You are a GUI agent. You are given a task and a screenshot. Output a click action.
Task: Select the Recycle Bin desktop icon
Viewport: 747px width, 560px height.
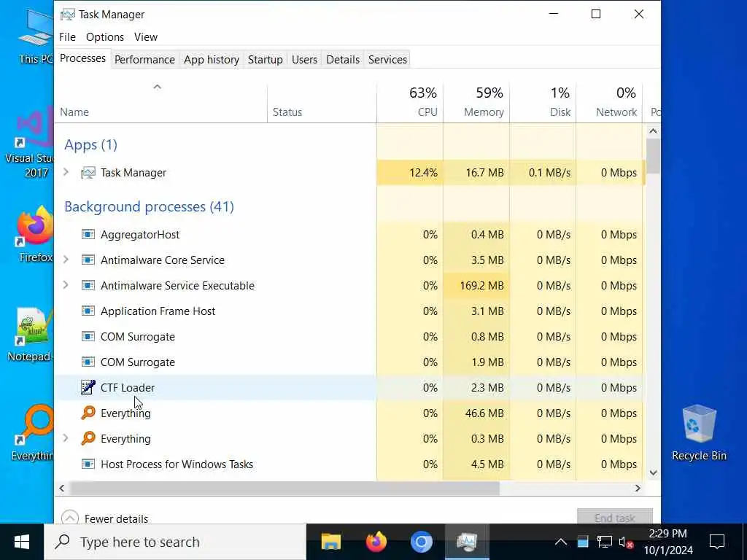(x=699, y=432)
